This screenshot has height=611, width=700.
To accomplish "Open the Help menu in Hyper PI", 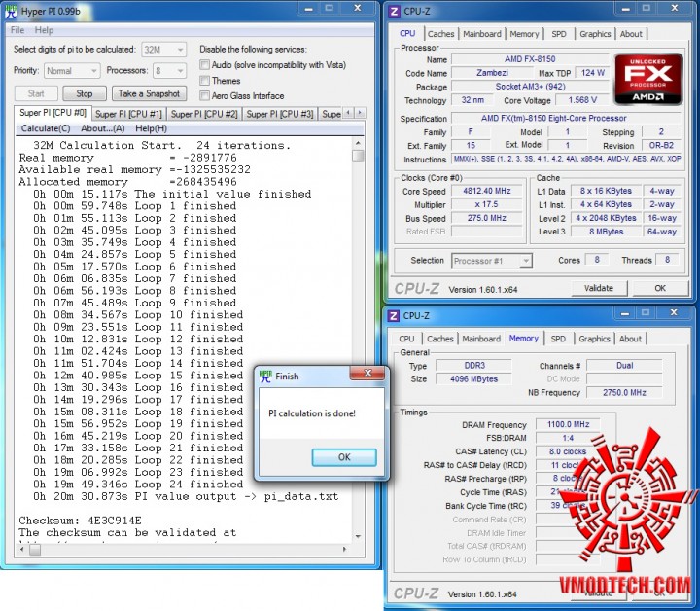I will (x=44, y=30).
